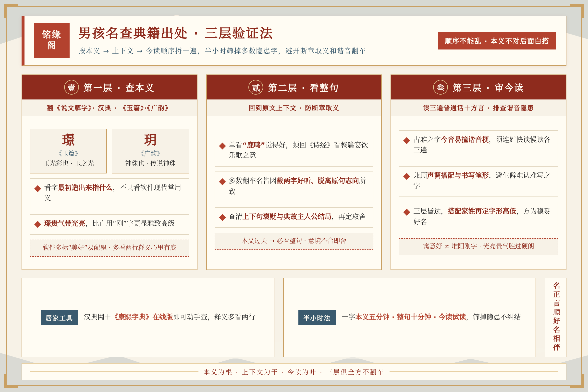The height and width of the screenshot is (392, 588).
Task: Click the dashed note 软件多标“美好”易配飘
Action: (x=110, y=248)
